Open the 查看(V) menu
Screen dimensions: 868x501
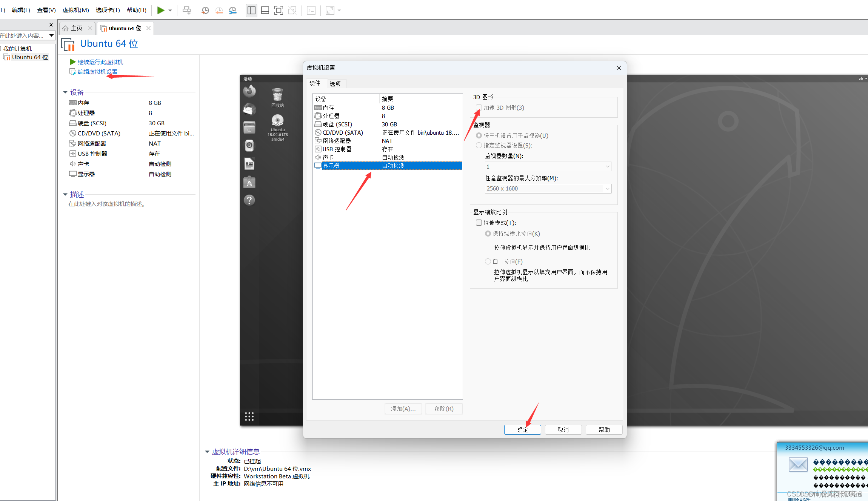(x=46, y=10)
